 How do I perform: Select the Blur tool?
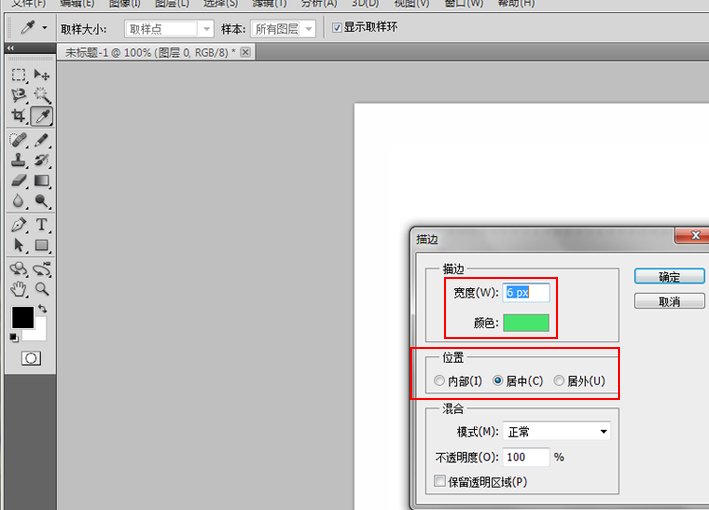(18, 200)
